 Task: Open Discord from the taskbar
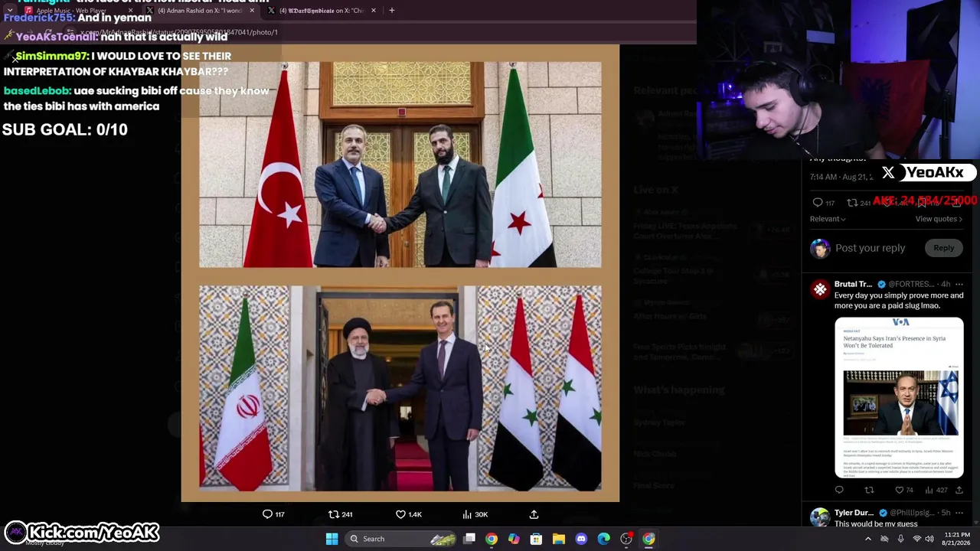[x=581, y=539]
